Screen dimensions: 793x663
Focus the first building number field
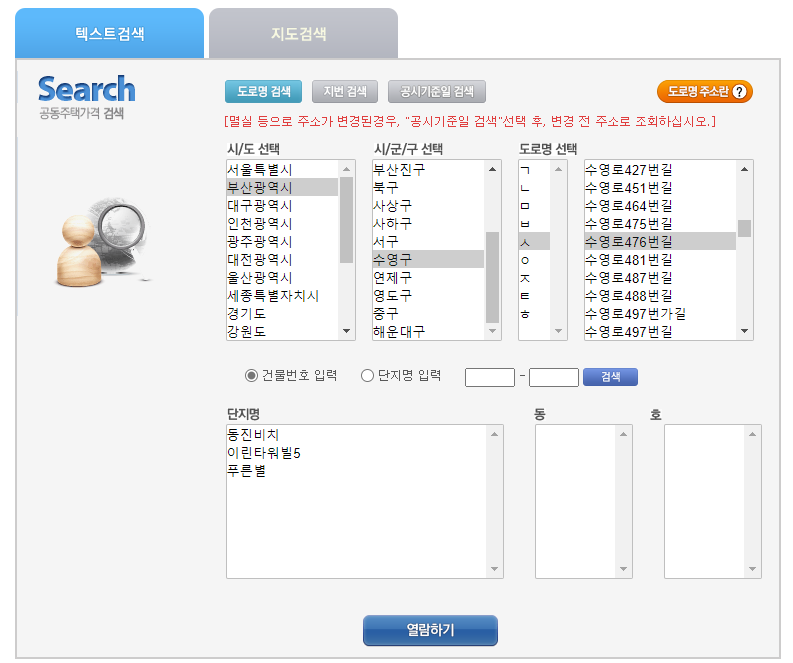coord(490,377)
